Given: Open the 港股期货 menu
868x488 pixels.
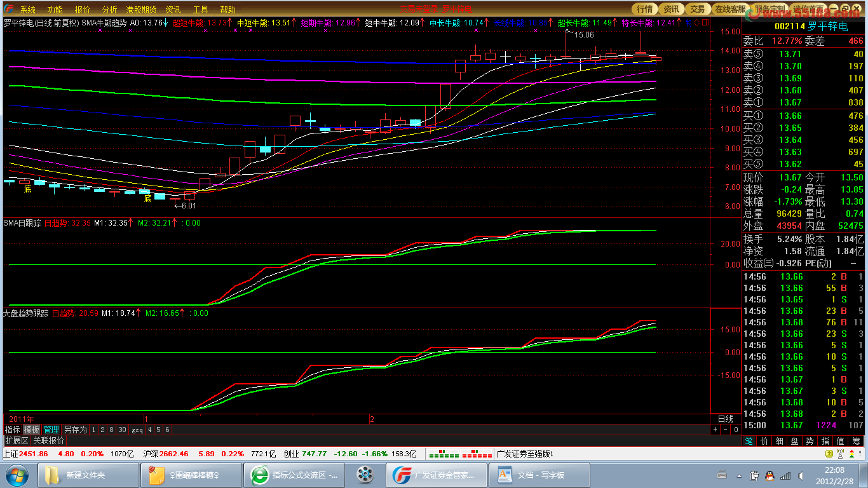Looking at the screenshot, I should (x=141, y=10).
